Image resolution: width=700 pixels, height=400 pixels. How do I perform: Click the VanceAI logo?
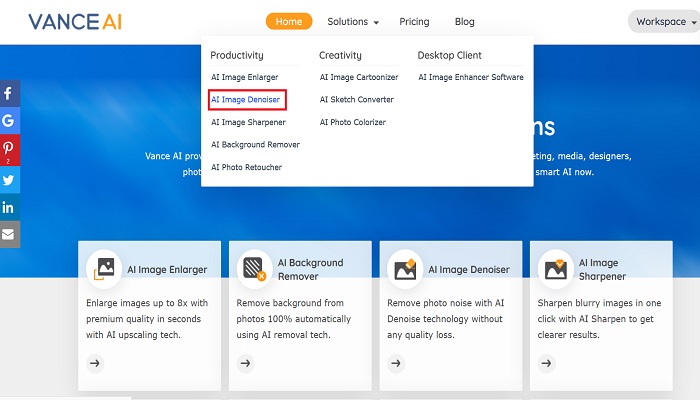point(75,22)
